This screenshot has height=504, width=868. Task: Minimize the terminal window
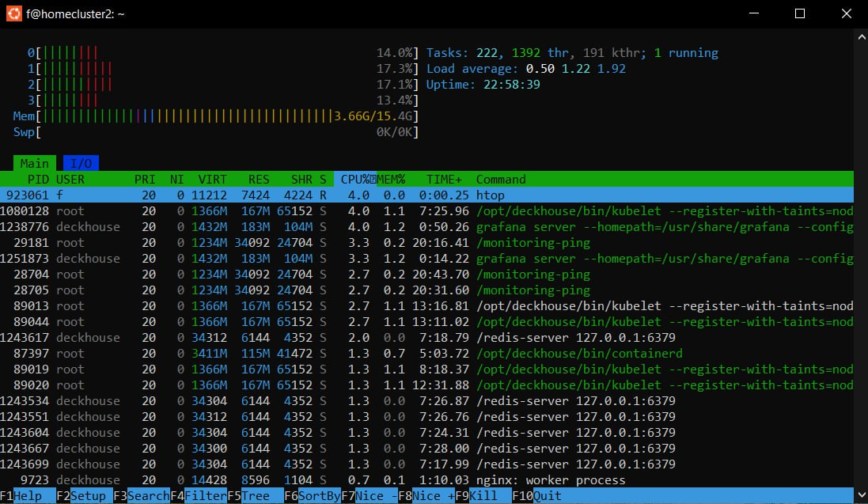pos(754,13)
